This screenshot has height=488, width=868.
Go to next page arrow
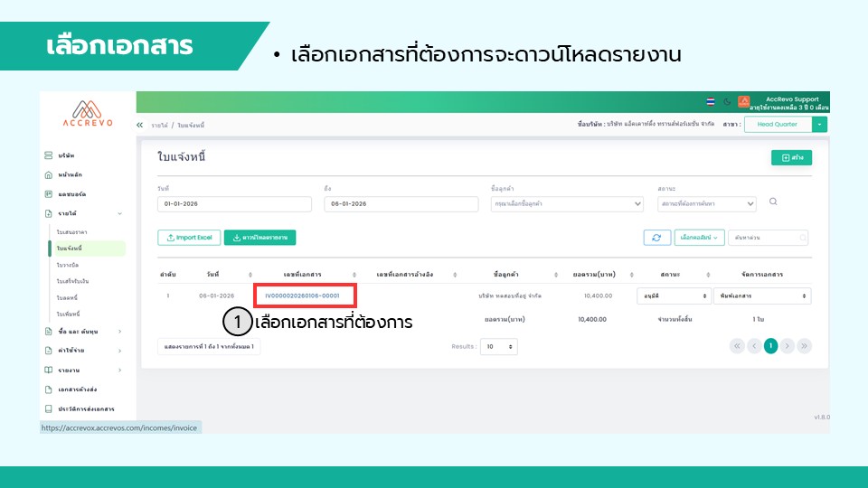coord(788,346)
